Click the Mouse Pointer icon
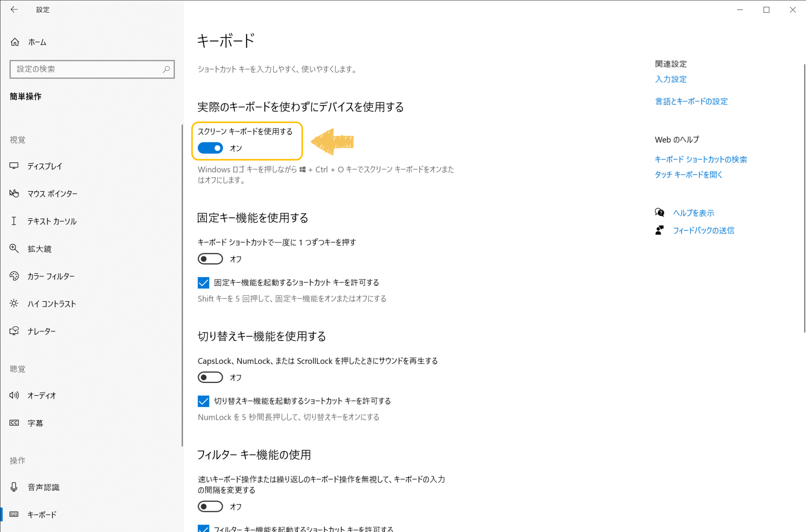The width and height of the screenshot is (806, 532). click(14, 193)
